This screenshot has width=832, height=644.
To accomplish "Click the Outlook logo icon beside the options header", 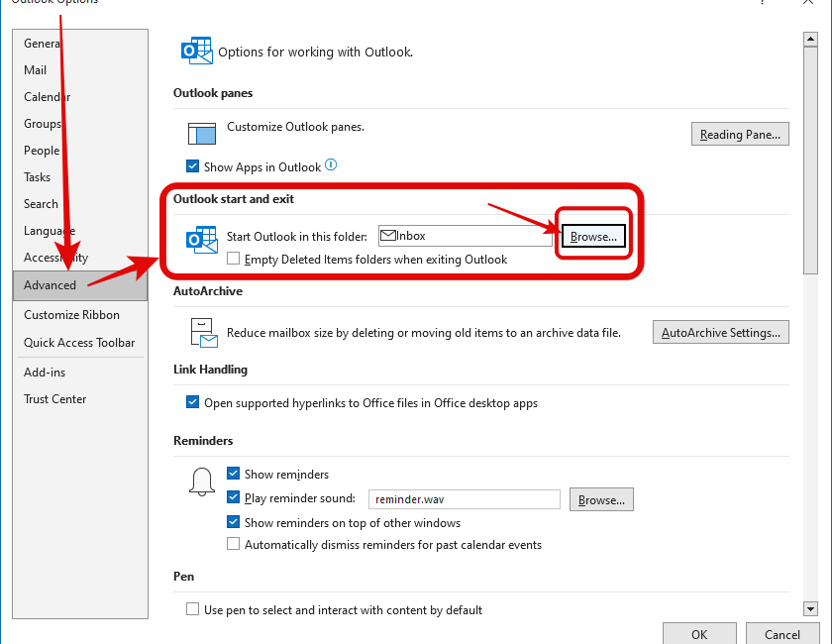I will (x=197, y=51).
